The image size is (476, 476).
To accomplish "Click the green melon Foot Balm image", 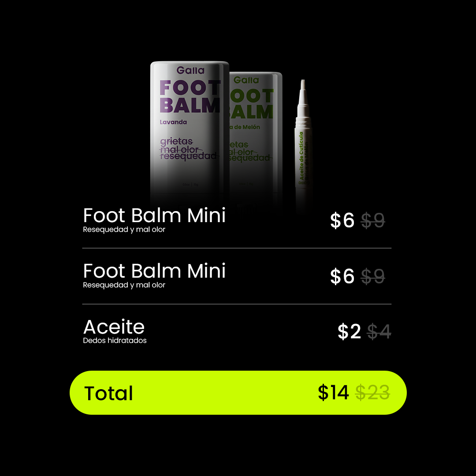I will click(x=256, y=137).
